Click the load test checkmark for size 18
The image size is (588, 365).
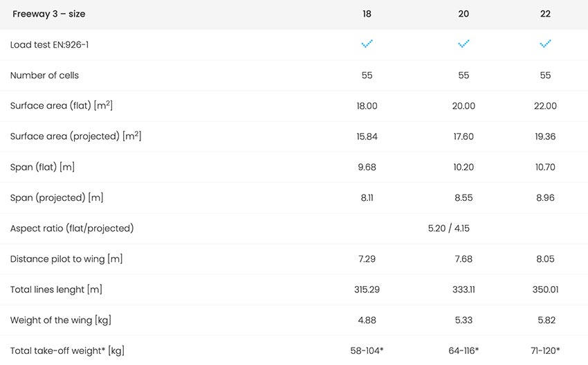367,44
